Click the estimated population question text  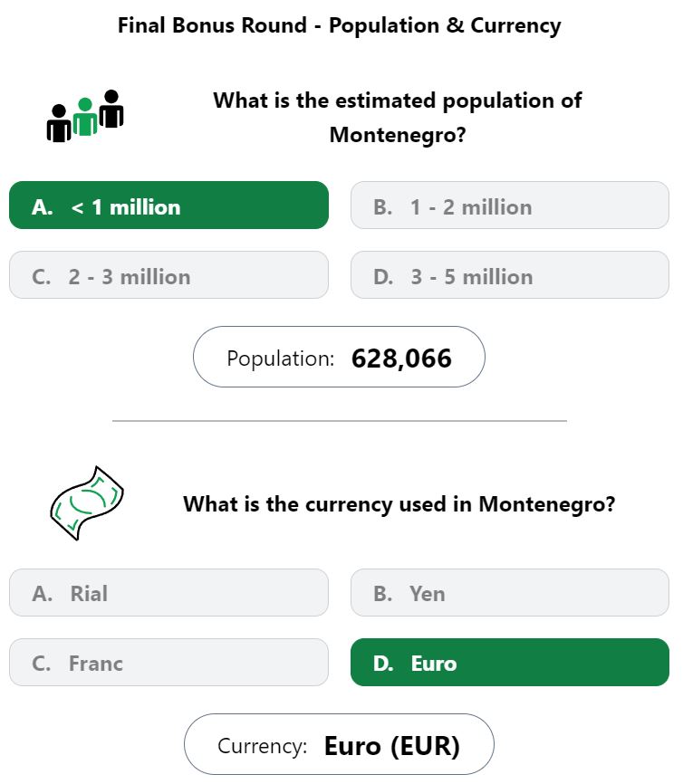coord(398,118)
